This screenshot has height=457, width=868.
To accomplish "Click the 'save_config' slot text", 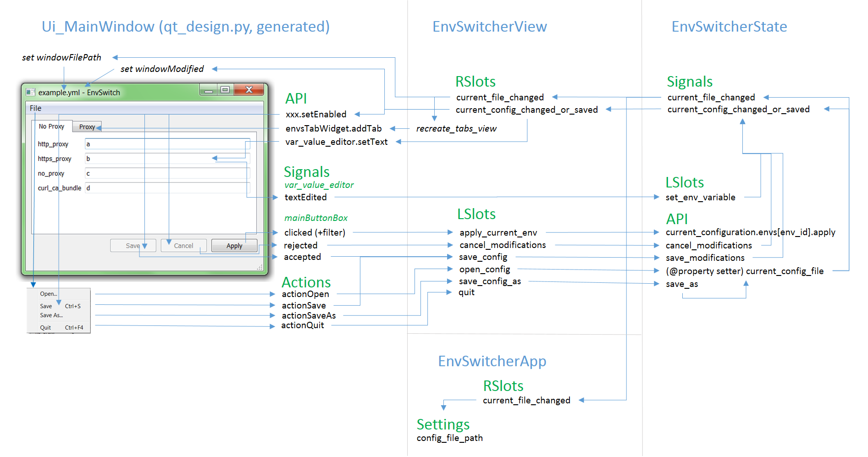I will click(483, 257).
